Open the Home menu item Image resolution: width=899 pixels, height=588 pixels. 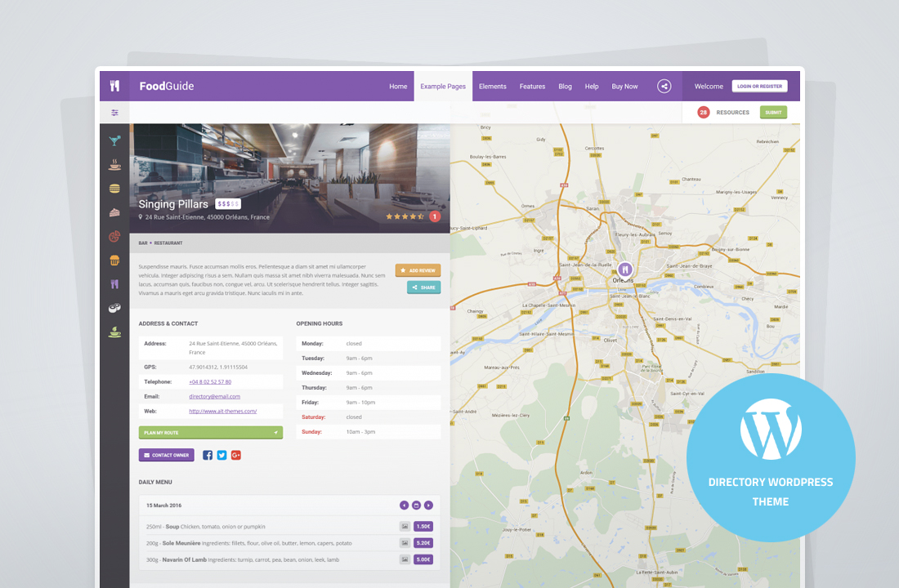tap(398, 87)
